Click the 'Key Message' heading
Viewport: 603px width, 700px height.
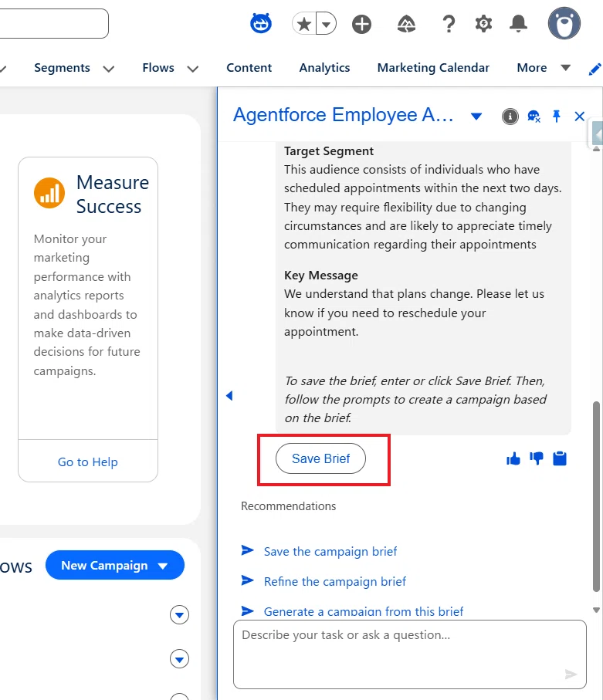(x=320, y=276)
